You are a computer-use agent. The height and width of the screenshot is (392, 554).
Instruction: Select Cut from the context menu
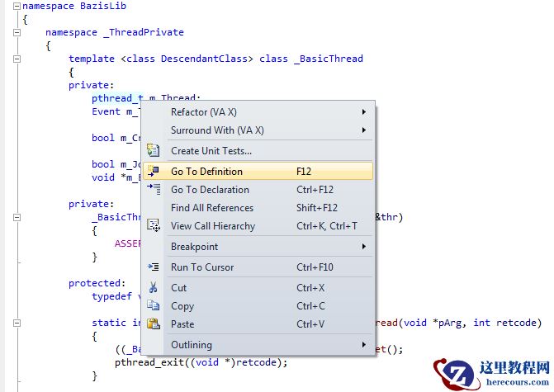coord(258,288)
